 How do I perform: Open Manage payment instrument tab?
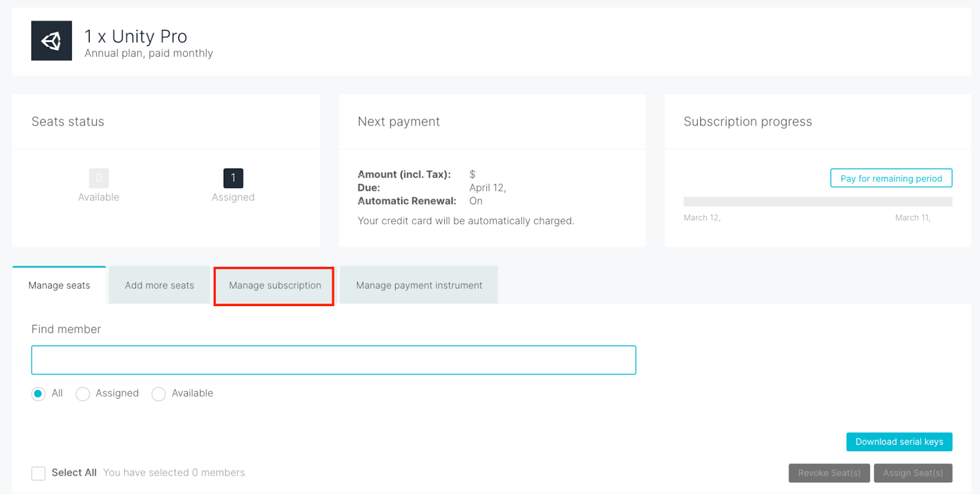pyautogui.click(x=419, y=285)
